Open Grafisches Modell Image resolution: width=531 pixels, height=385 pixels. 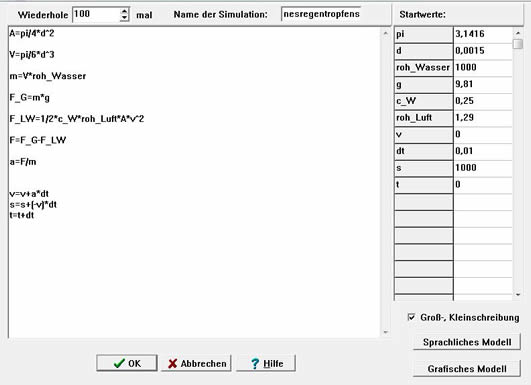pyautogui.click(x=467, y=368)
